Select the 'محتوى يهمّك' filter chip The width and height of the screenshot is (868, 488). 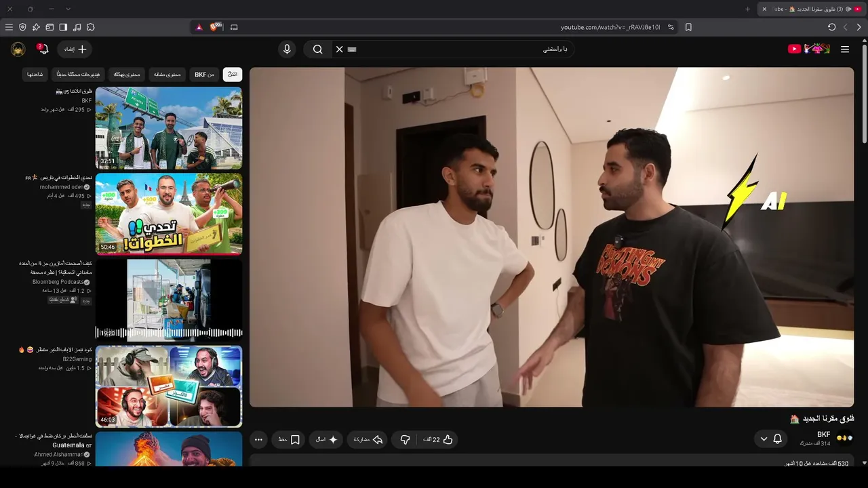[127, 75]
